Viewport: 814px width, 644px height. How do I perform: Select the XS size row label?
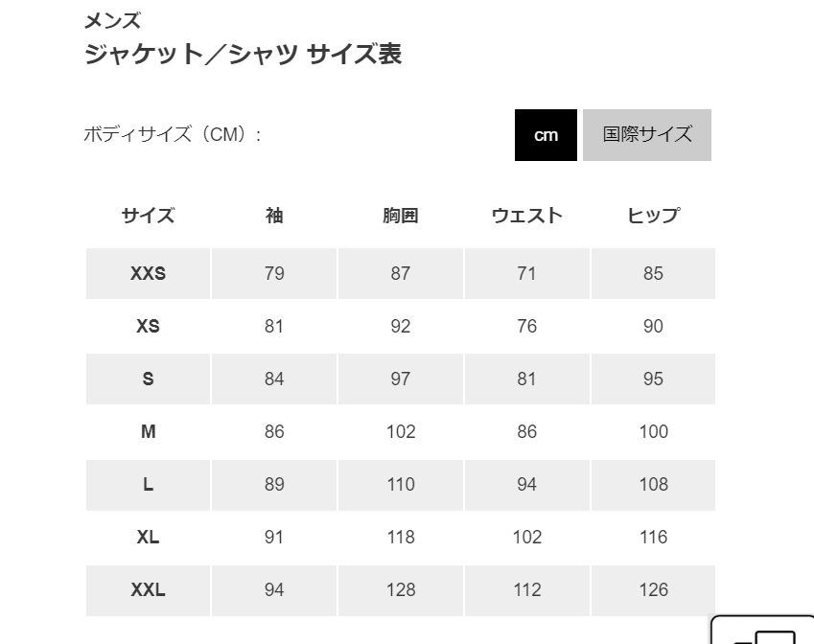coord(148,327)
